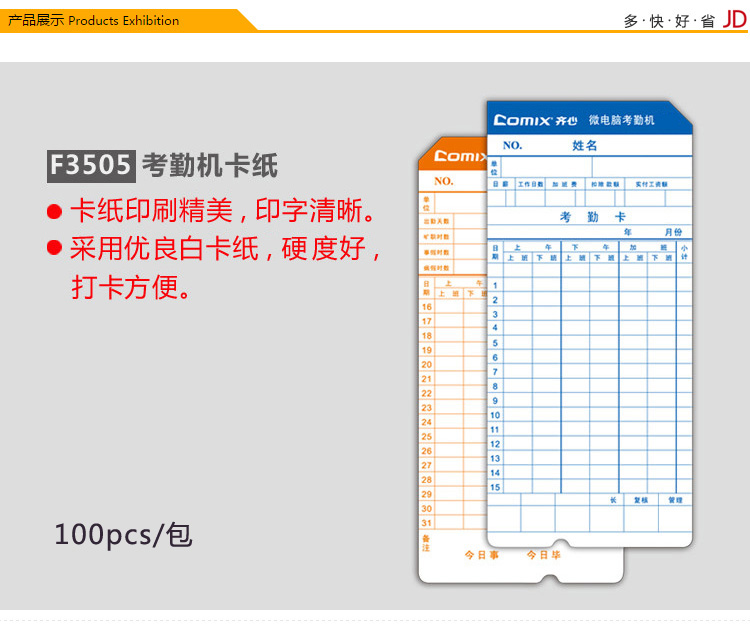Click the NO. field on the orange card

tap(443, 181)
